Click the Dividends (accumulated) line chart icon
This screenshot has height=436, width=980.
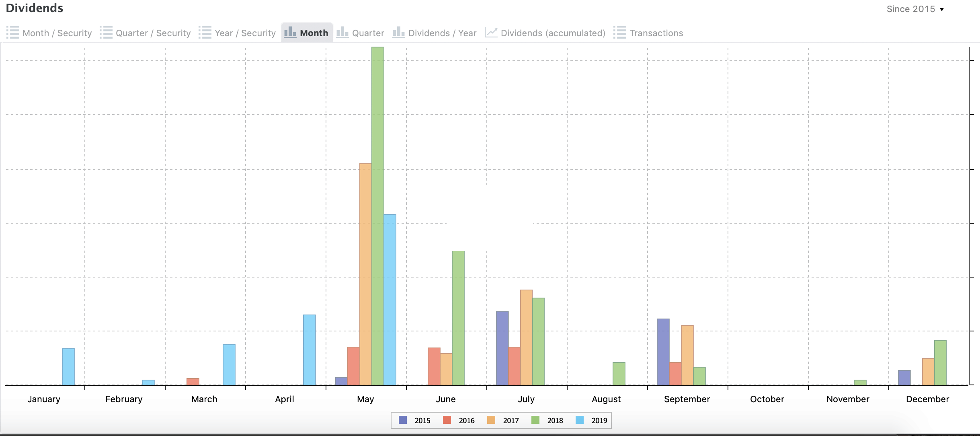click(491, 33)
